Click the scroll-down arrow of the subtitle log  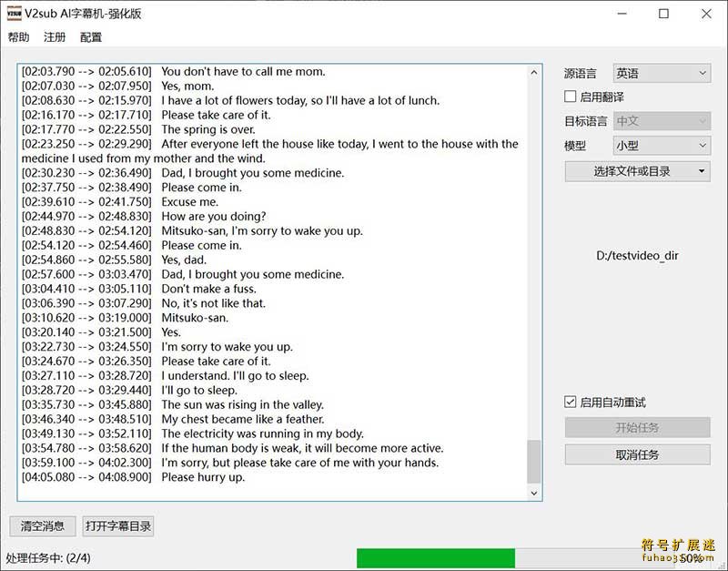[534, 493]
